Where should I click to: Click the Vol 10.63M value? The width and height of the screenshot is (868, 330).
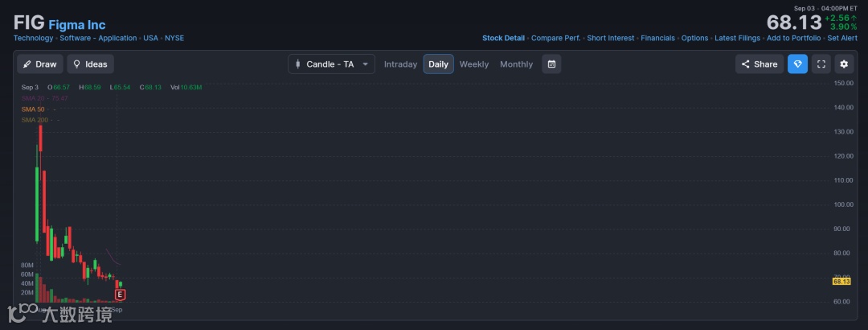coord(186,88)
